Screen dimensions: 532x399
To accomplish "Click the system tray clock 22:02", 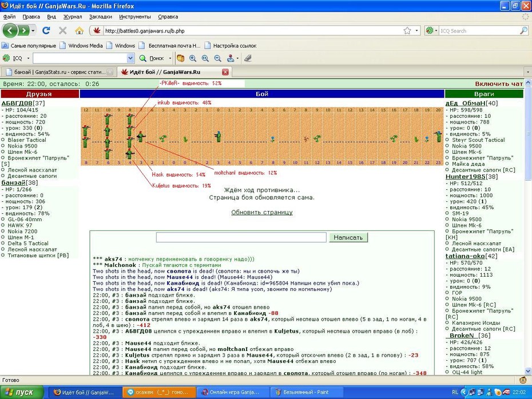I will (x=519, y=392).
